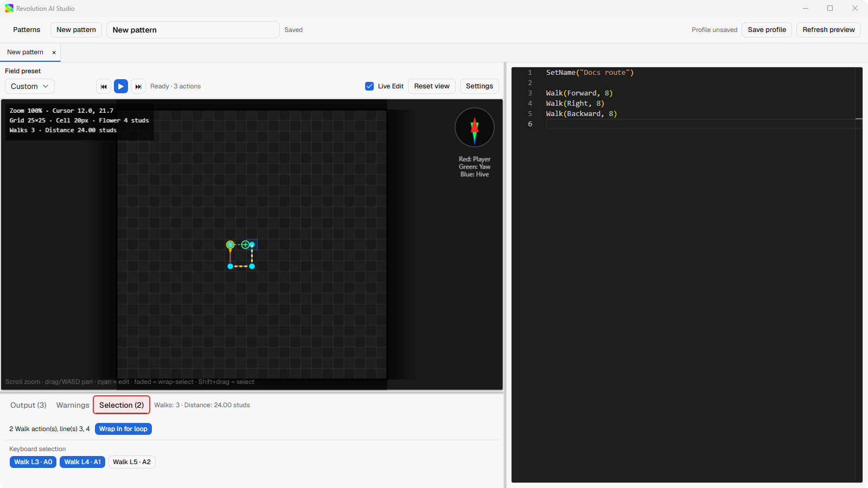Reset the field view

click(432, 86)
